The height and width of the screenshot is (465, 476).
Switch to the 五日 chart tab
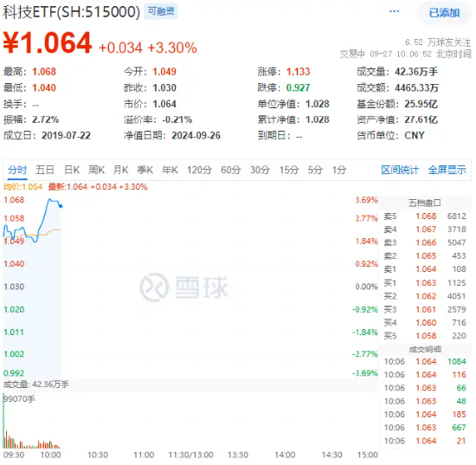coord(45,170)
